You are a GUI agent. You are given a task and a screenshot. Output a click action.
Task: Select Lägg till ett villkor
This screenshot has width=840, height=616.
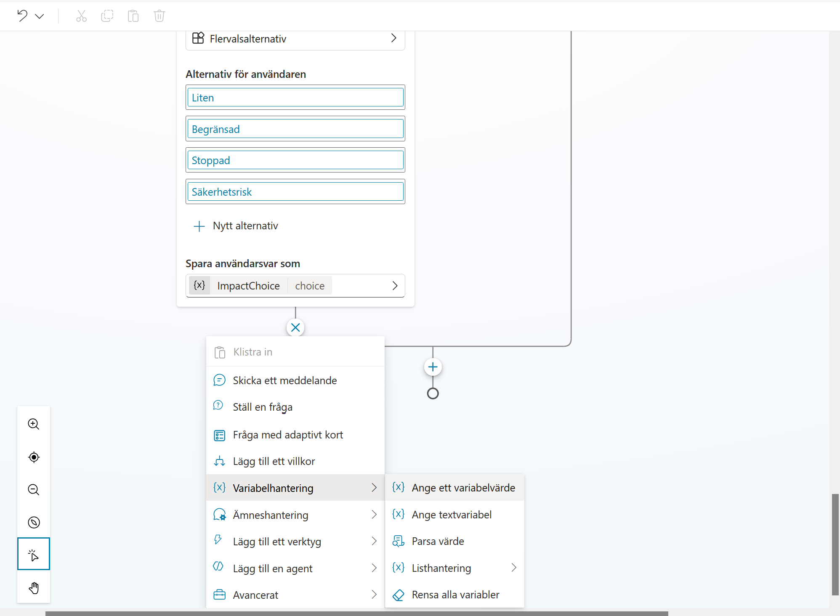pos(295,461)
